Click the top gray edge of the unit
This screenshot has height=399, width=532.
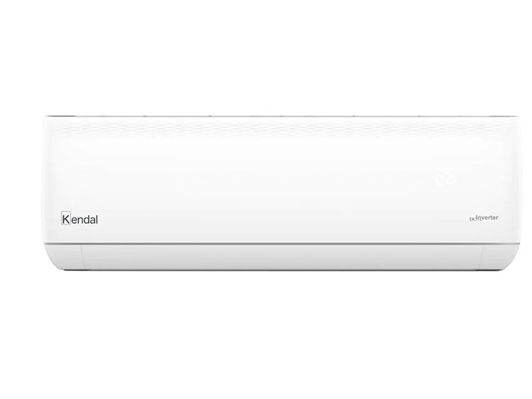point(281,116)
